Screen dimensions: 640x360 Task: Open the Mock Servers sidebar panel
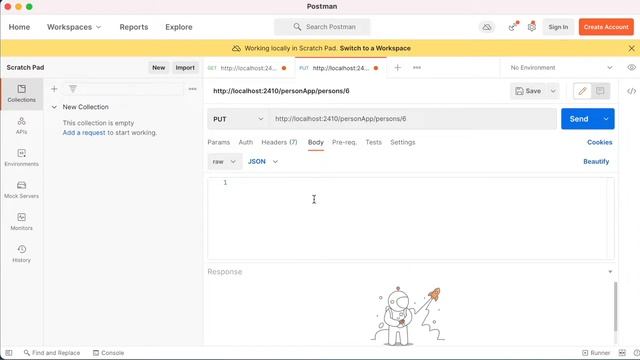(x=22, y=189)
